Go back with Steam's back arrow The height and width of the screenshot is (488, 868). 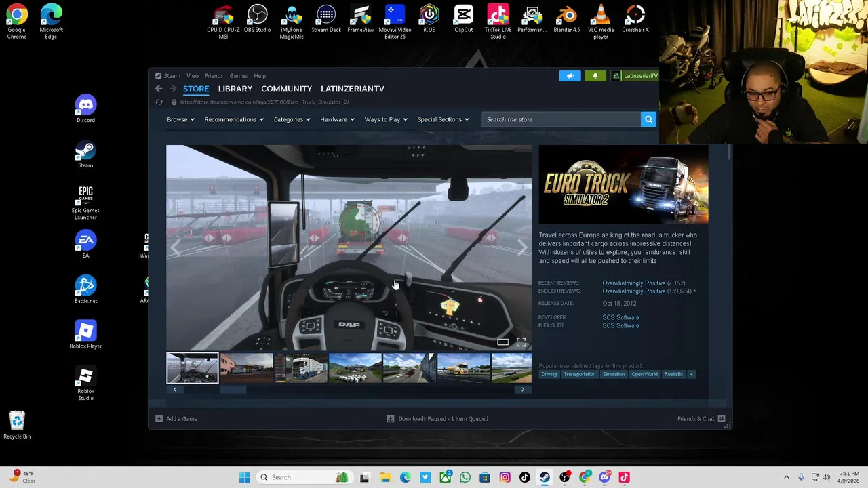pos(159,89)
